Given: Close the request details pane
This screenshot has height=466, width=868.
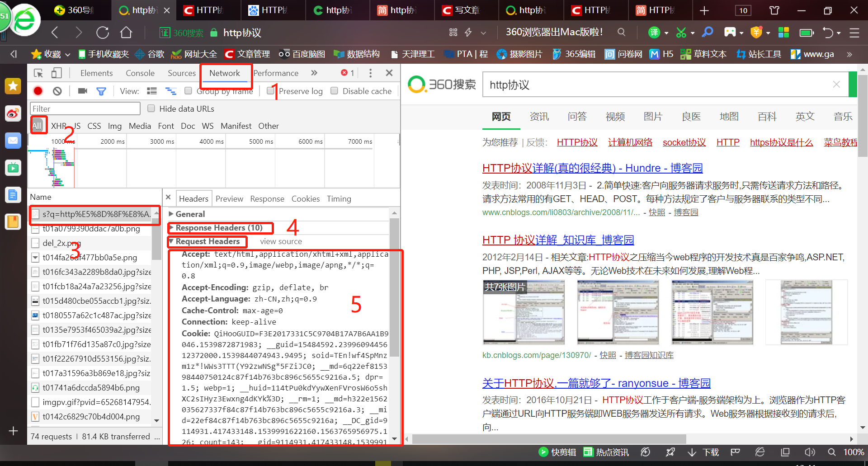Looking at the screenshot, I should coord(168,198).
